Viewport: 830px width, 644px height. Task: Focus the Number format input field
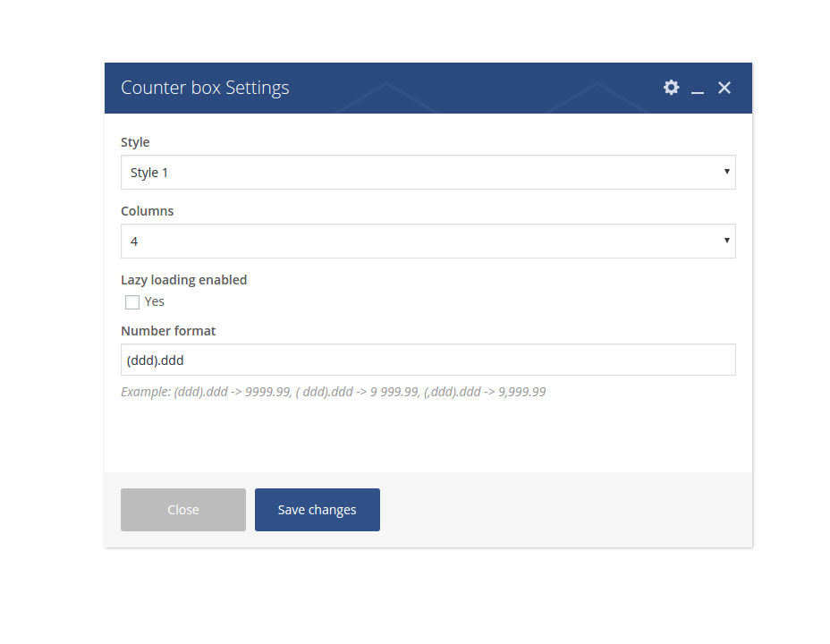click(428, 360)
